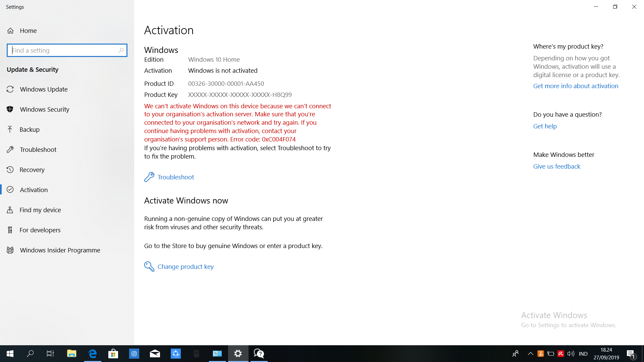Click the red antivirus tray icon
This screenshot has height=362, width=644.
[561, 354]
